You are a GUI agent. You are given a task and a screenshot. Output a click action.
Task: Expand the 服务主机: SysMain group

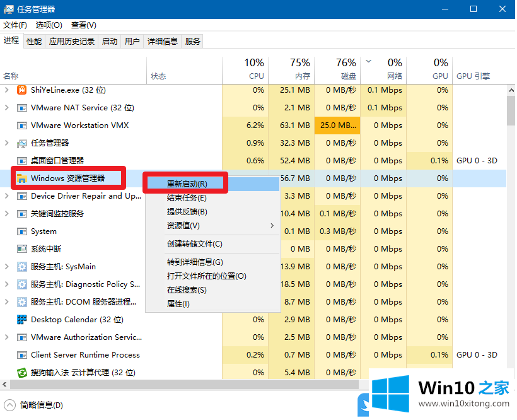pos(6,267)
